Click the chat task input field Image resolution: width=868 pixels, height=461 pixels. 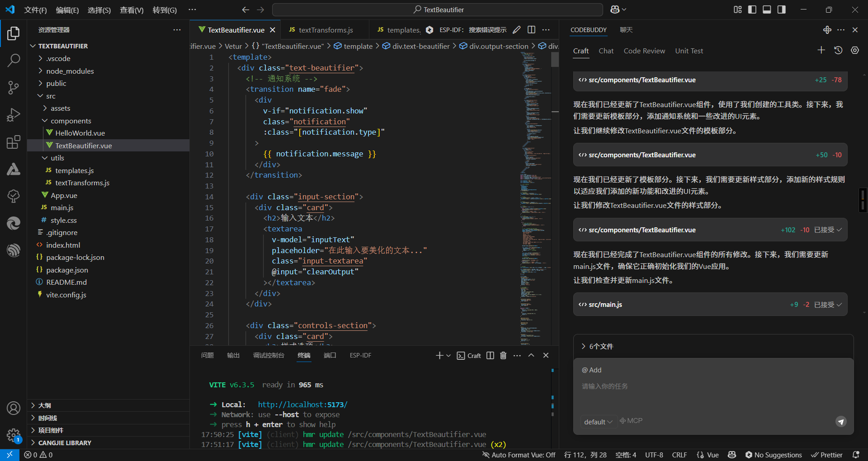[713, 386]
